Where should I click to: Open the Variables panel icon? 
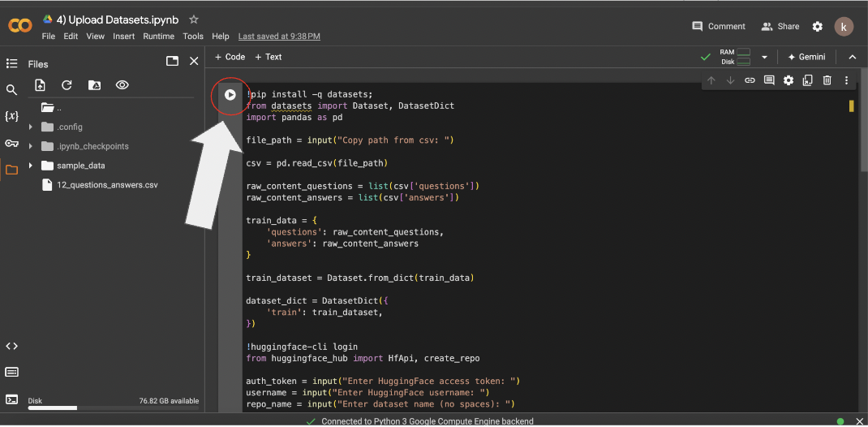click(x=11, y=116)
